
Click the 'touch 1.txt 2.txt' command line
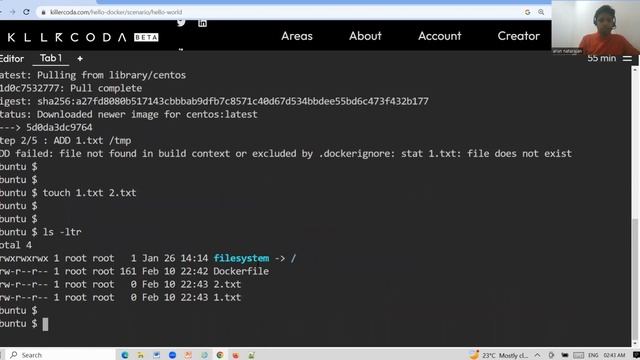coord(89,193)
